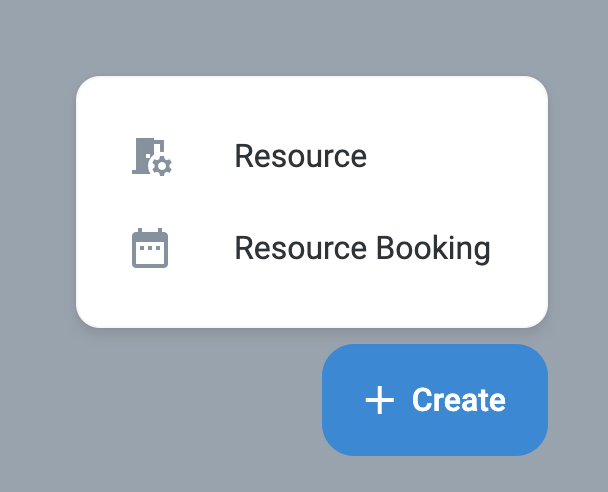The image size is (608, 492).
Task: Choose the Resource menu entry
Action: click(x=300, y=156)
